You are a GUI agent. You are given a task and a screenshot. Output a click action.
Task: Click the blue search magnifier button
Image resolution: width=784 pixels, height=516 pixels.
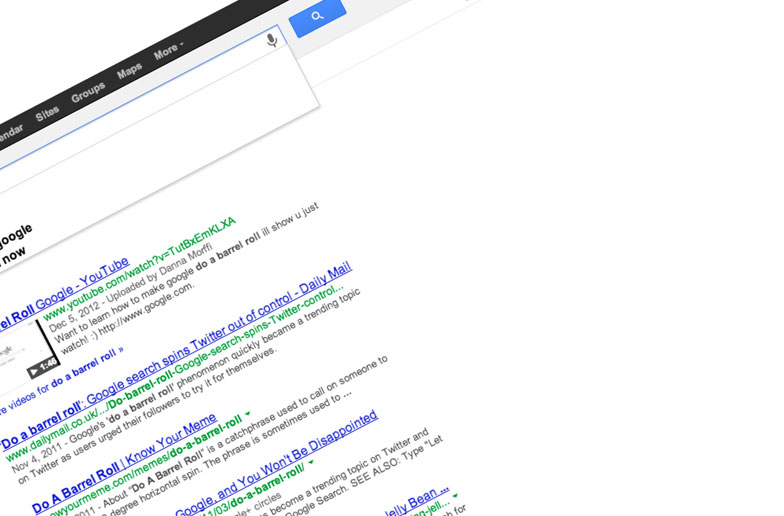[317, 18]
